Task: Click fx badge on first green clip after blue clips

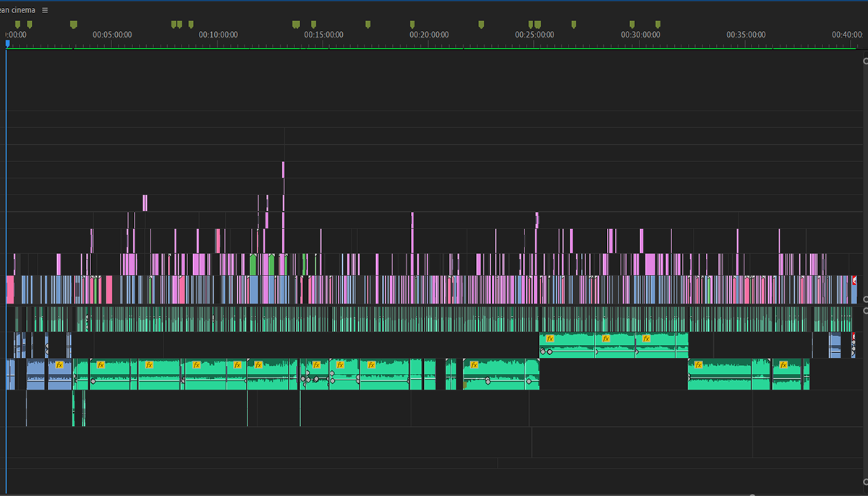Action: coord(100,365)
